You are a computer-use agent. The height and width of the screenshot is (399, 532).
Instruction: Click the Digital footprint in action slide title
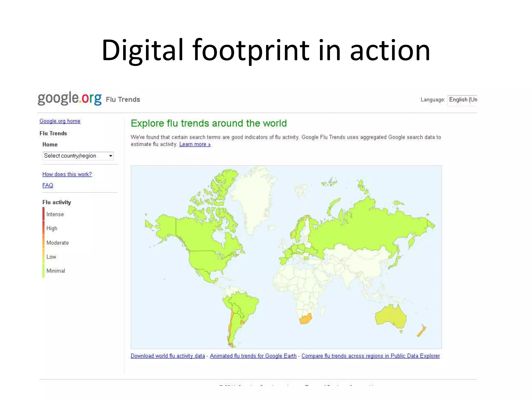pos(266,50)
